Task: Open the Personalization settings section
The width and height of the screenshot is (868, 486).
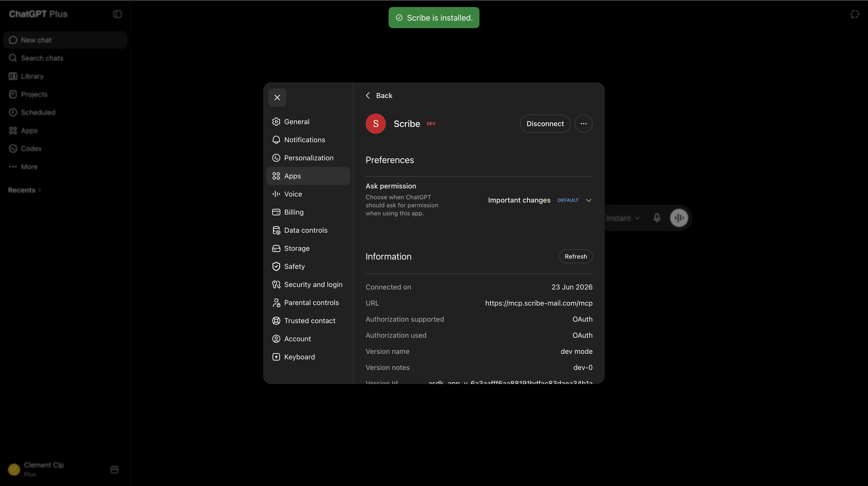Action: [308, 158]
